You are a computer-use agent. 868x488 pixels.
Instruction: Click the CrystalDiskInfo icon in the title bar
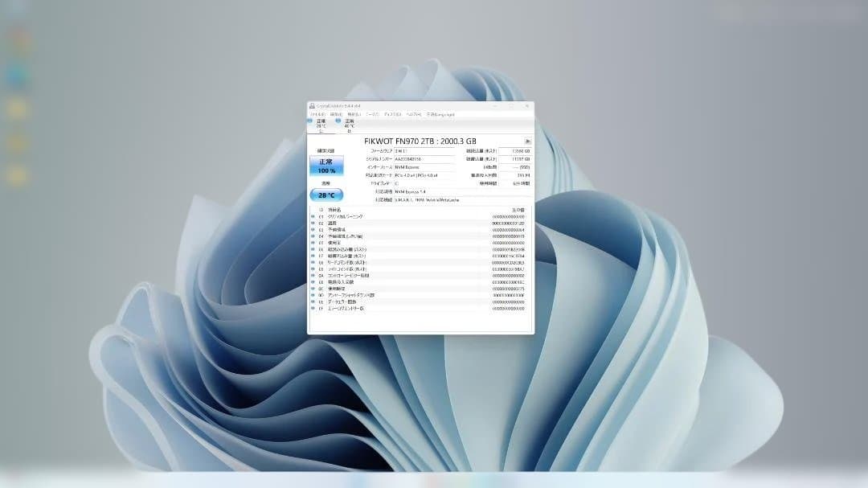(x=312, y=106)
